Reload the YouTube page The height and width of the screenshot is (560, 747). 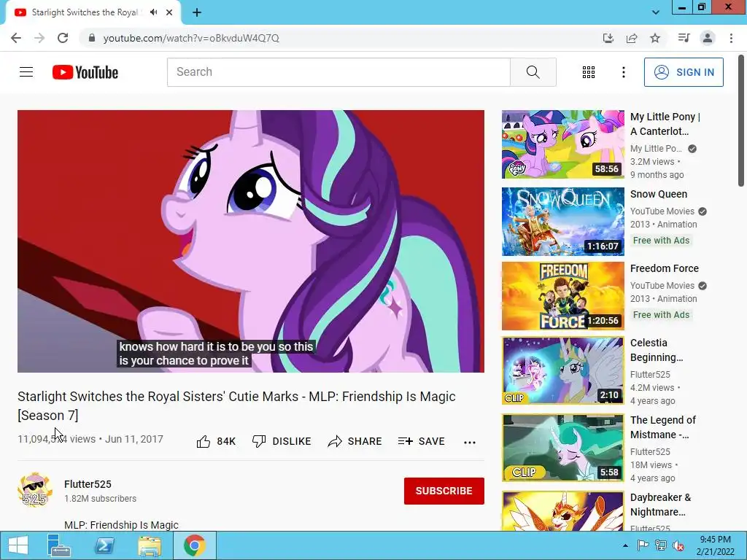pos(63,38)
